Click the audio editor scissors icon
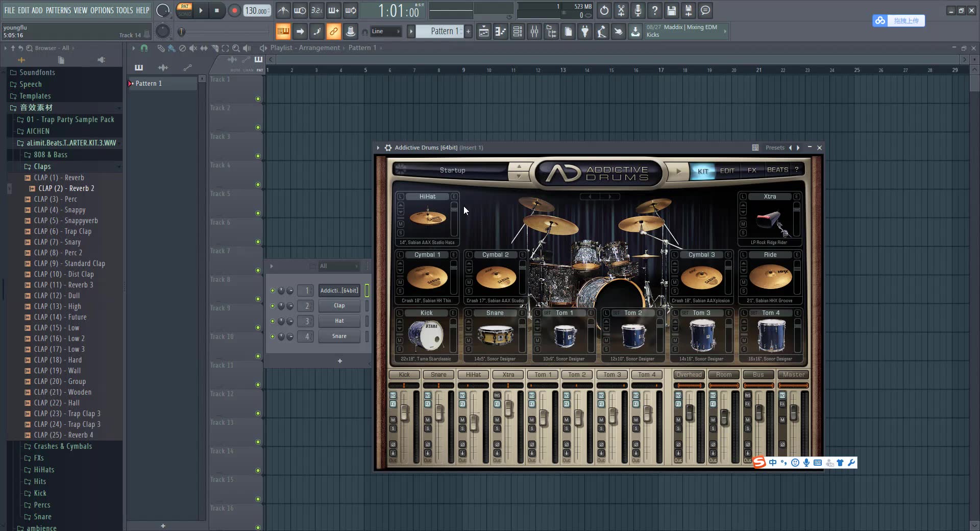980x531 pixels. 621,10
